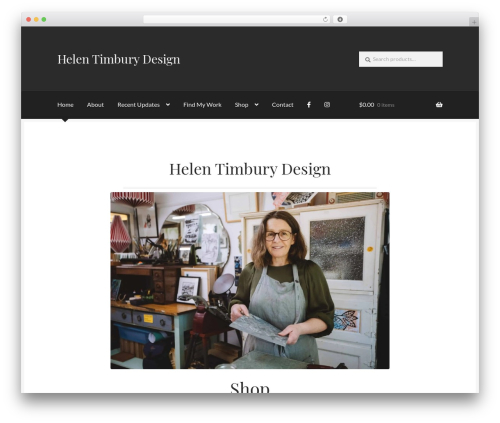Expand the Shop dropdown arrow
This screenshot has width=500, height=423.
(256, 105)
